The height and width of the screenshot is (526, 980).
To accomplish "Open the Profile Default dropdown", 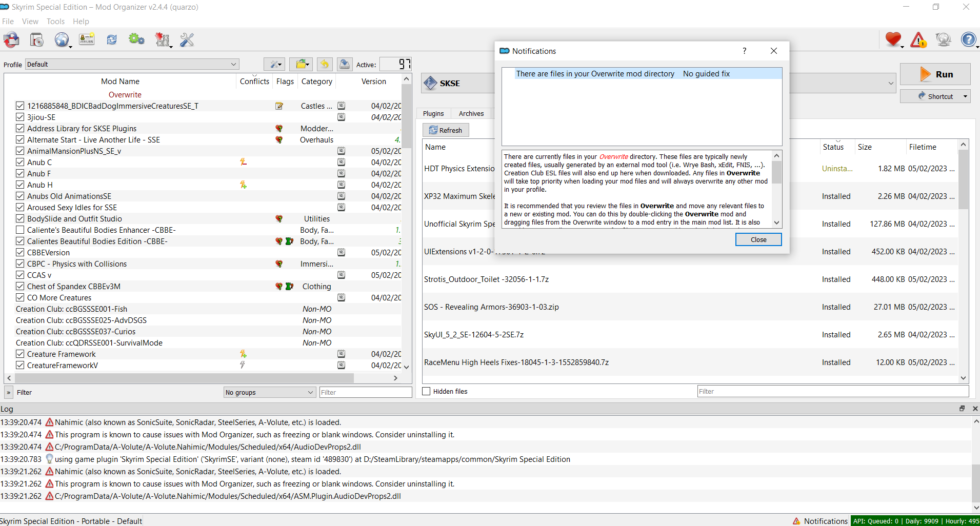I will [132, 64].
